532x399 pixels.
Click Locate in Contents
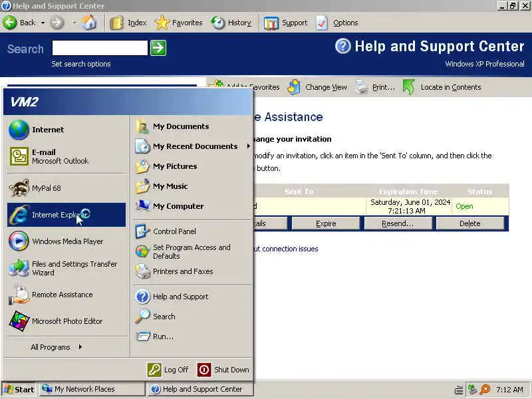coord(442,87)
